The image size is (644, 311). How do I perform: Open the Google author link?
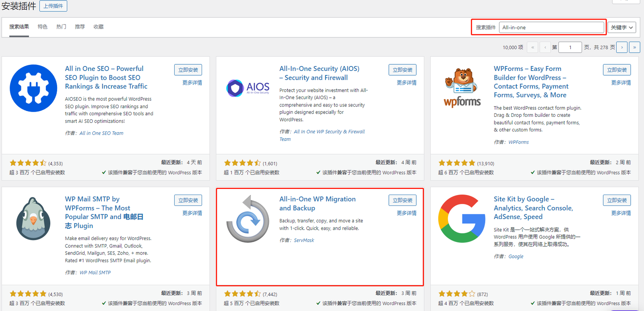click(x=516, y=257)
